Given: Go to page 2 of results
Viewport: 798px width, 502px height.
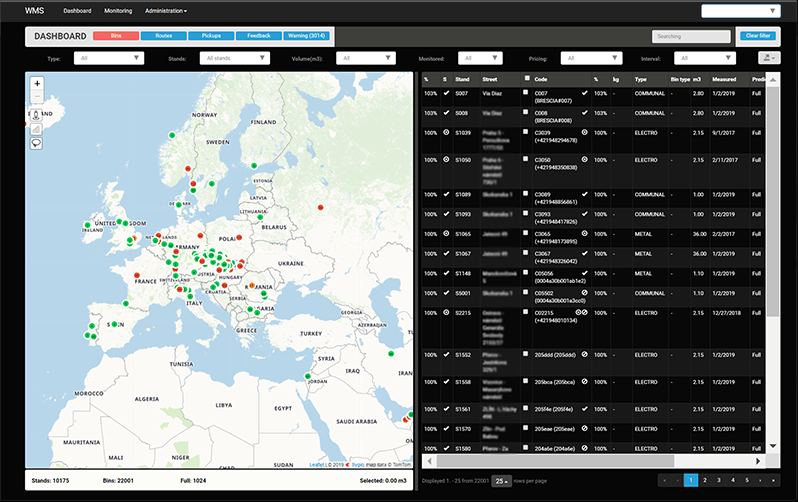Looking at the screenshot, I should [705, 480].
